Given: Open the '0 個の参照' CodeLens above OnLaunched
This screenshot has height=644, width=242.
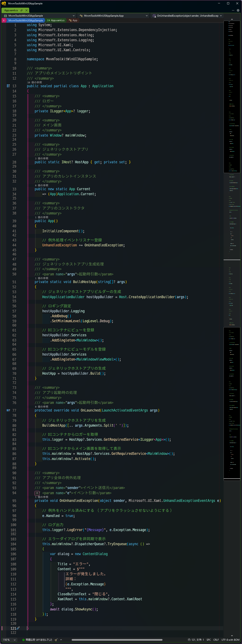Looking at the screenshot, I should pos(41,407).
